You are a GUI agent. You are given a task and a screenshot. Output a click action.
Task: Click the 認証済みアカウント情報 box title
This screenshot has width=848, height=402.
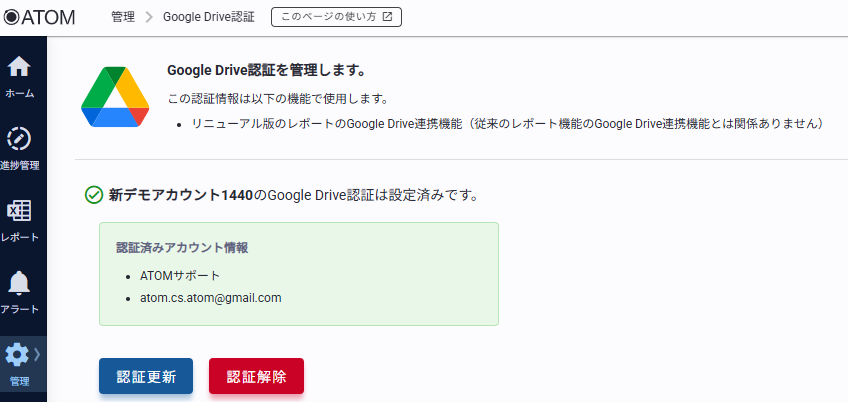pyautogui.click(x=182, y=247)
